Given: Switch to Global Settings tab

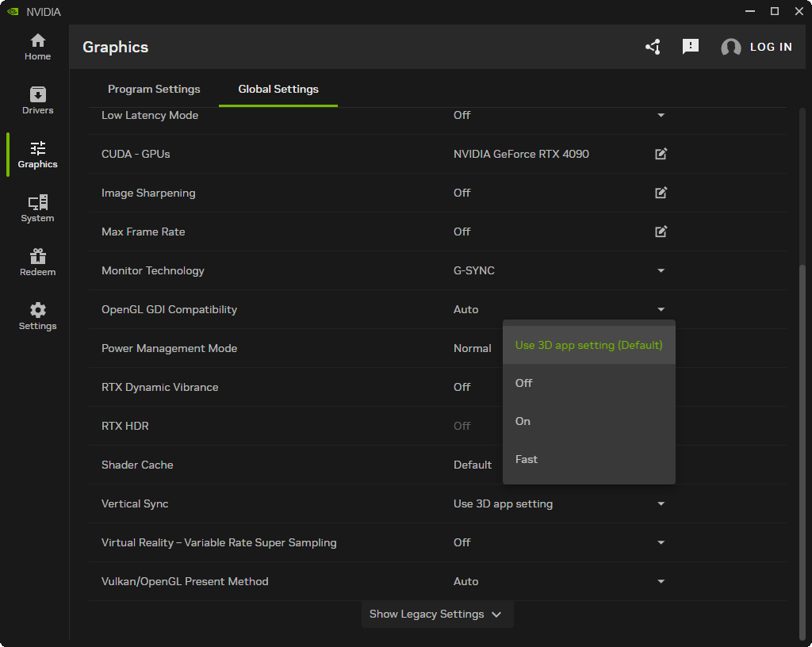Looking at the screenshot, I should (x=278, y=89).
